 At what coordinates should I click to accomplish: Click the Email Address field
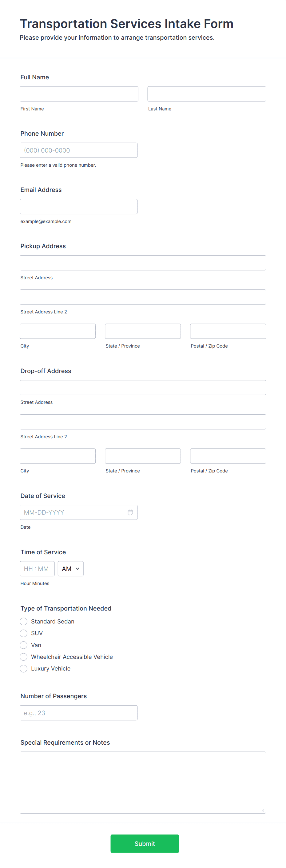coord(78,207)
